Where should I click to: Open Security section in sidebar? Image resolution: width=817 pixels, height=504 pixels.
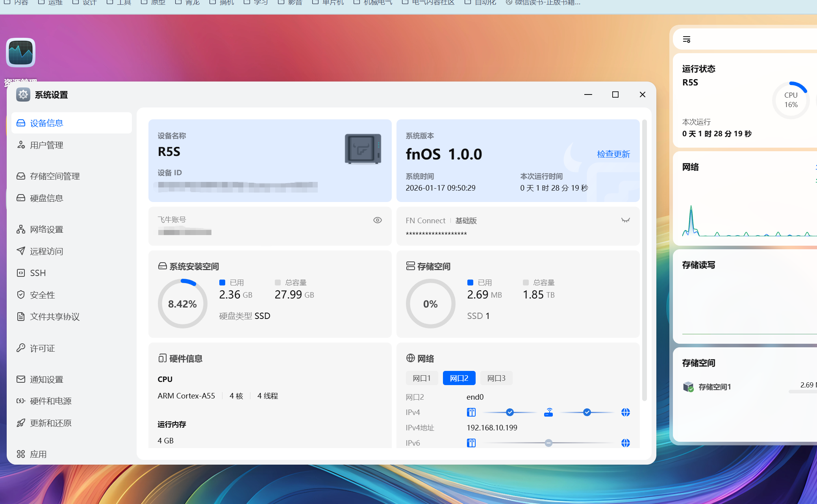tap(42, 295)
